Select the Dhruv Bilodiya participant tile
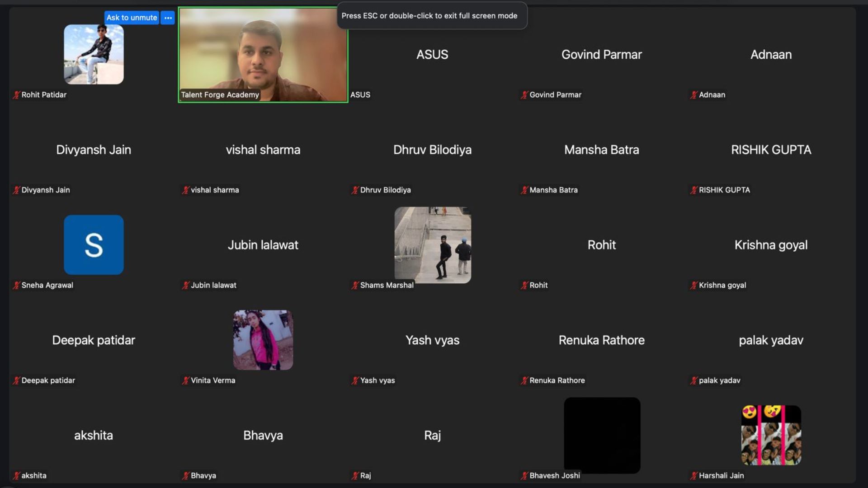Viewport: 868px width, 488px height. [432, 150]
